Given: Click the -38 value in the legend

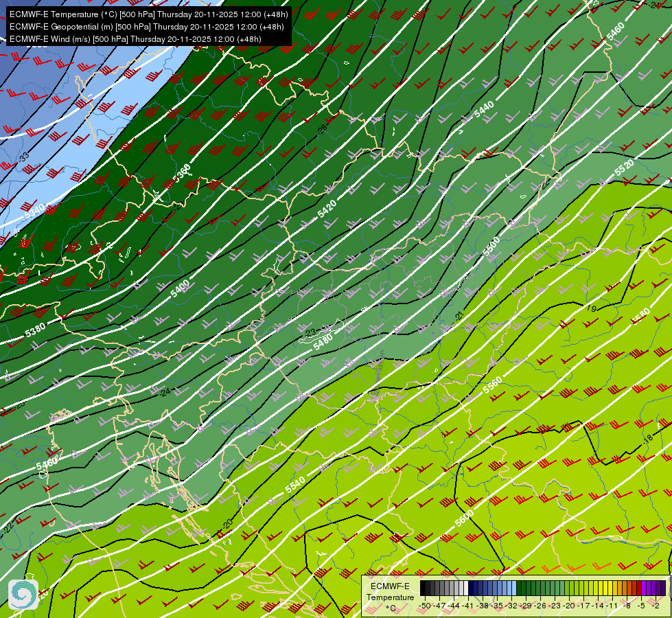Looking at the screenshot, I should pos(483,605).
